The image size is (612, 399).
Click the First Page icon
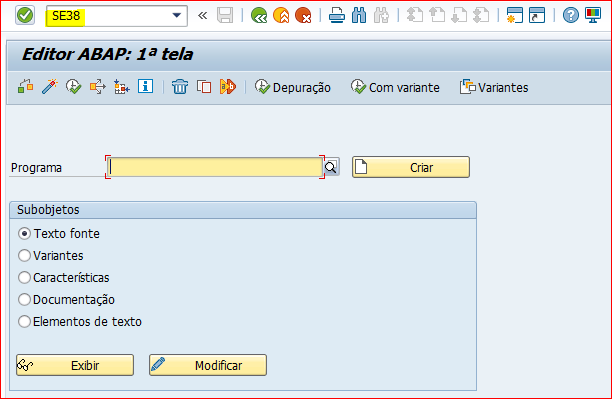click(x=415, y=16)
